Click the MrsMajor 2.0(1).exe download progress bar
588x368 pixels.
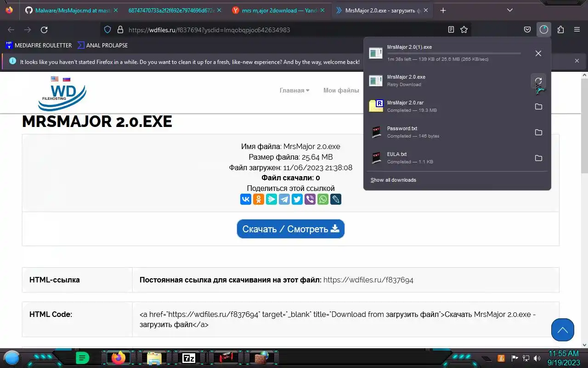coord(454,53)
